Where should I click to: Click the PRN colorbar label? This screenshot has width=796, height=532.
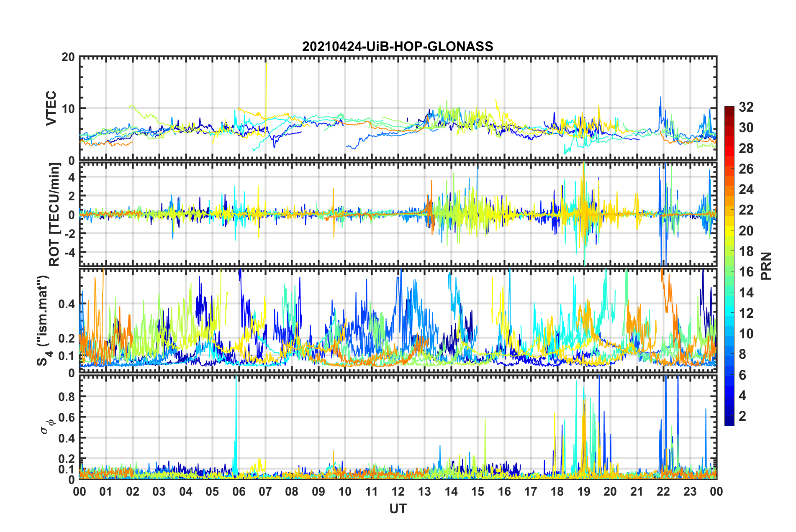(x=766, y=266)
